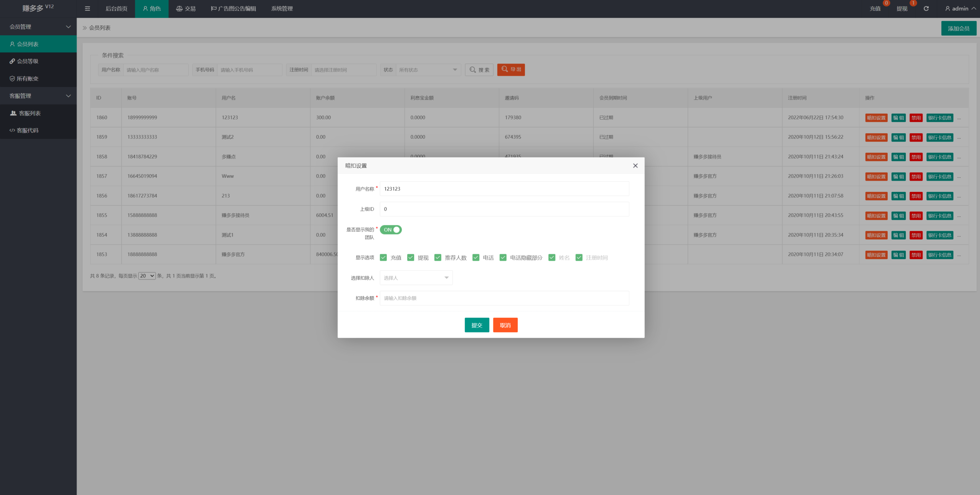Click the 会员列表 user icon in sidebar

12,44
